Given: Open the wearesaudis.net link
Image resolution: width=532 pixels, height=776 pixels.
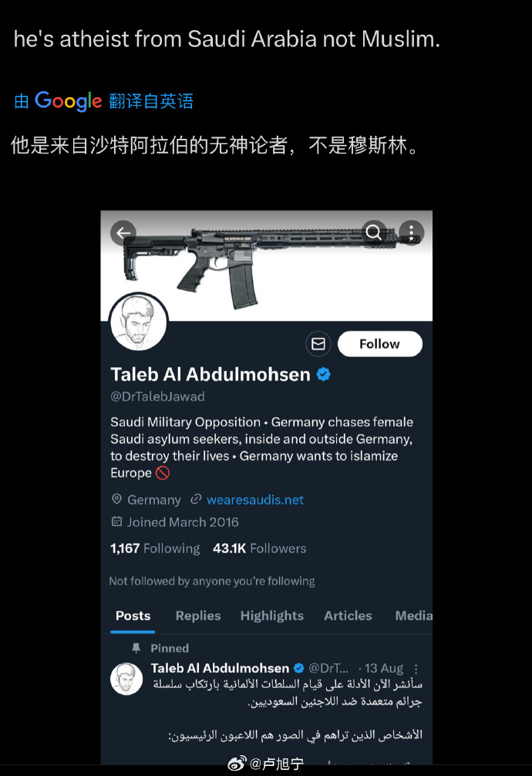Looking at the screenshot, I should point(255,500).
